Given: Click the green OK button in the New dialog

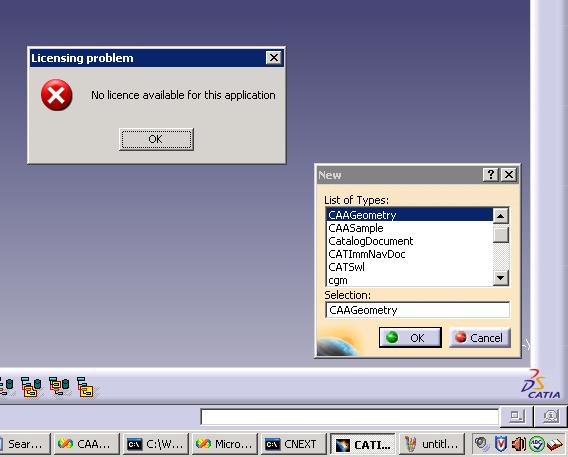Looking at the screenshot, I should (x=410, y=337).
